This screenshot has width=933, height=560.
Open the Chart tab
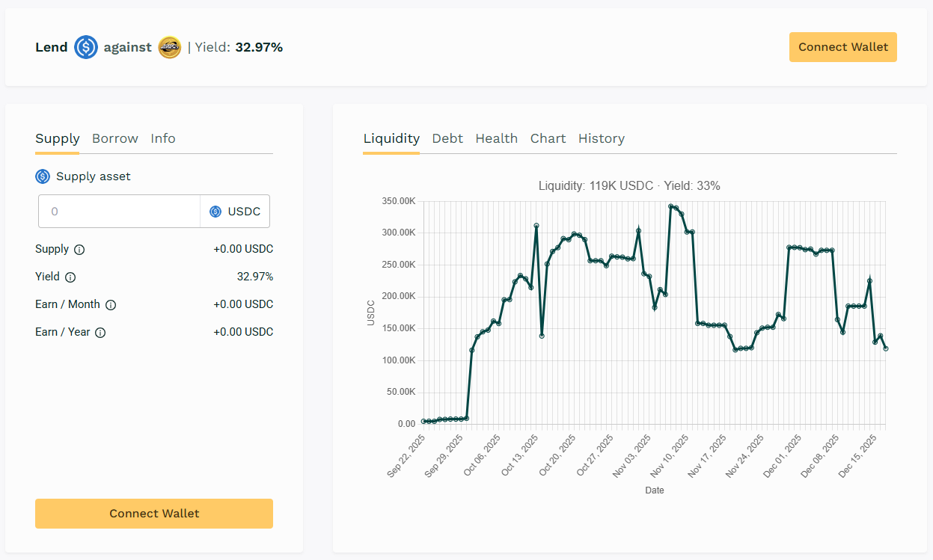point(548,138)
